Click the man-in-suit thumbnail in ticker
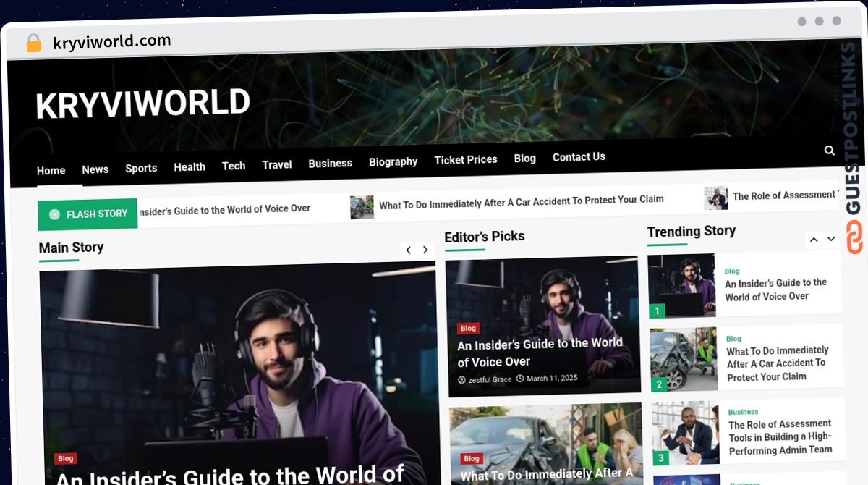868x485 pixels. (x=716, y=198)
